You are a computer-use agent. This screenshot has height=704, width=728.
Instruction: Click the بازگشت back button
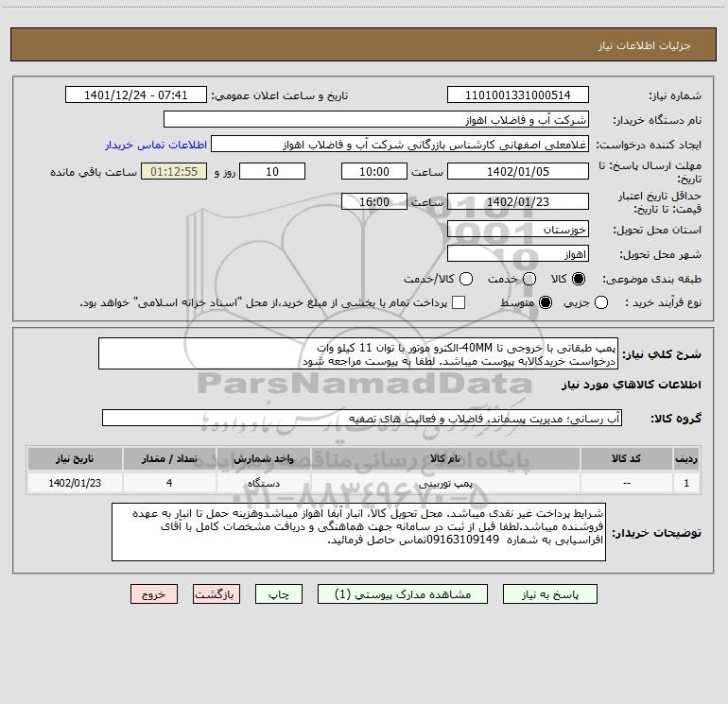click(x=217, y=594)
